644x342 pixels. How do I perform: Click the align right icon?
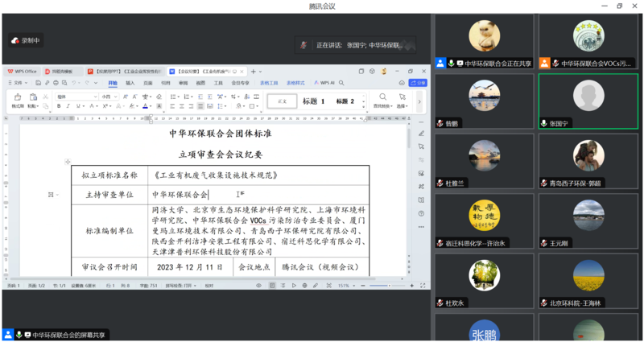point(191,106)
